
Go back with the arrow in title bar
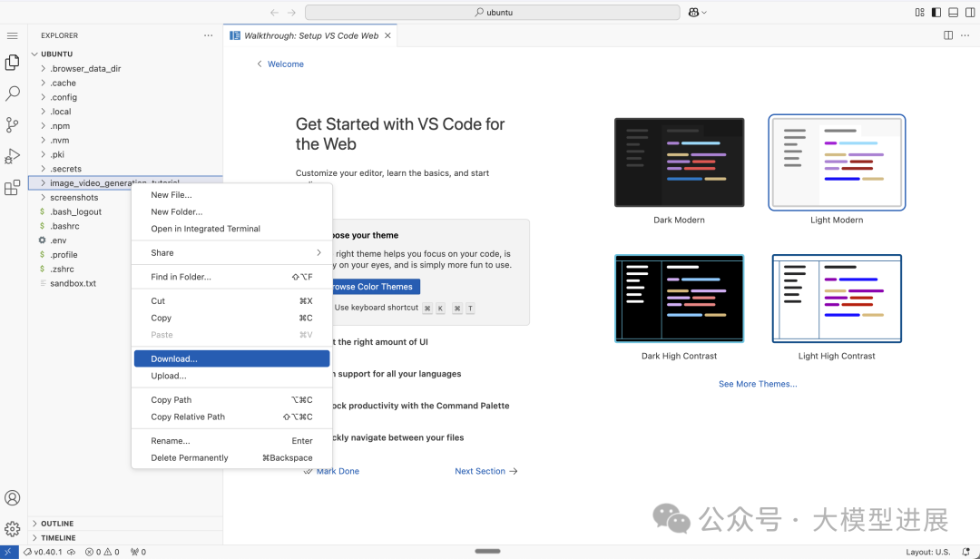pyautogui.click(x=274, y=13)
